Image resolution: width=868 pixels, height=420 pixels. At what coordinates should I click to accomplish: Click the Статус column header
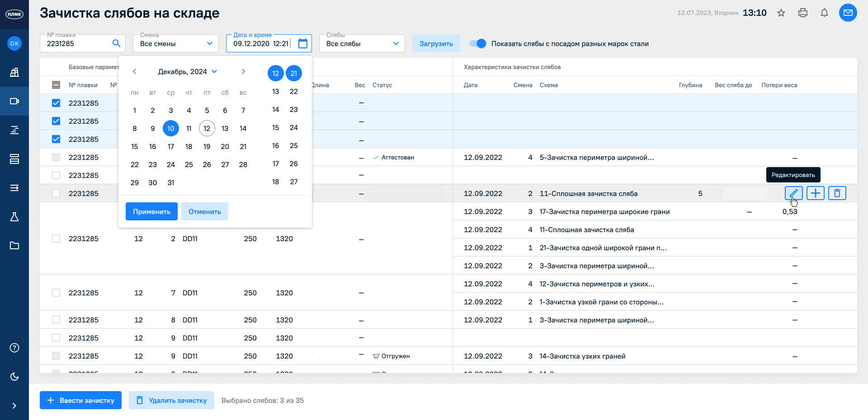(x=382, y=85)
